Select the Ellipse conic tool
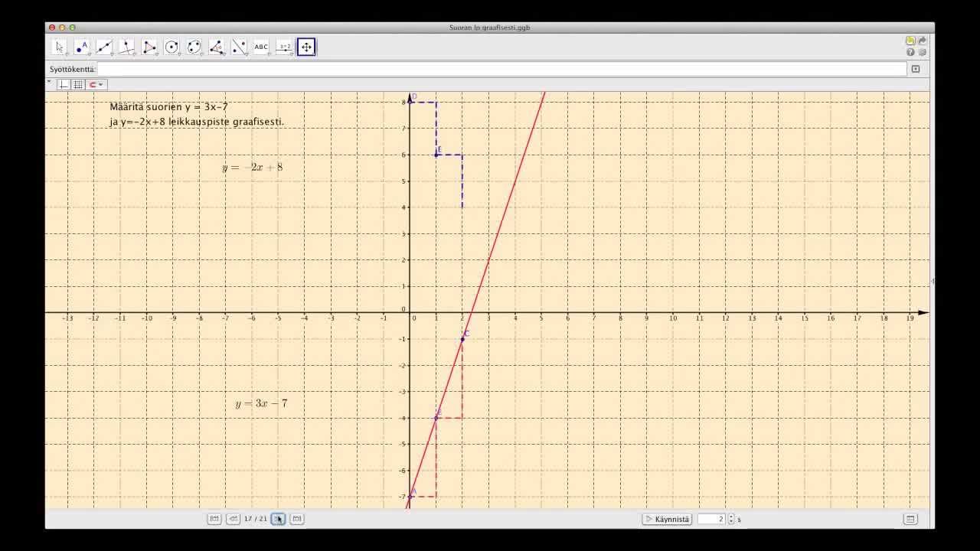This screenshot has height=551, width=980. point(194,47)
